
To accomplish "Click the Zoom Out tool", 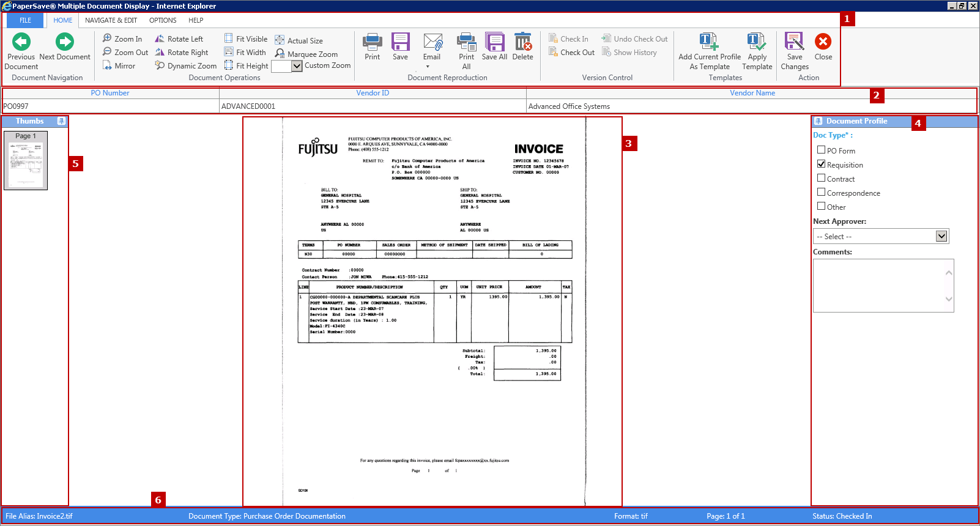I will (x=125, y=52).
